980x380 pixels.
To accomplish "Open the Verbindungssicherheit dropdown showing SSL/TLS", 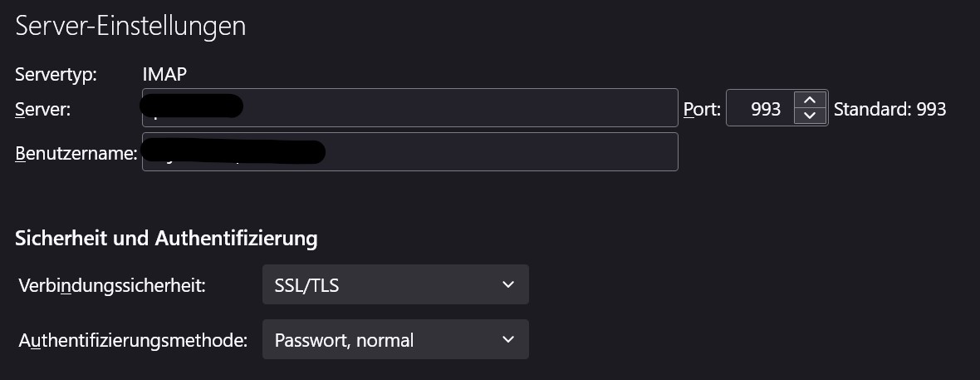I will (394, 285).
